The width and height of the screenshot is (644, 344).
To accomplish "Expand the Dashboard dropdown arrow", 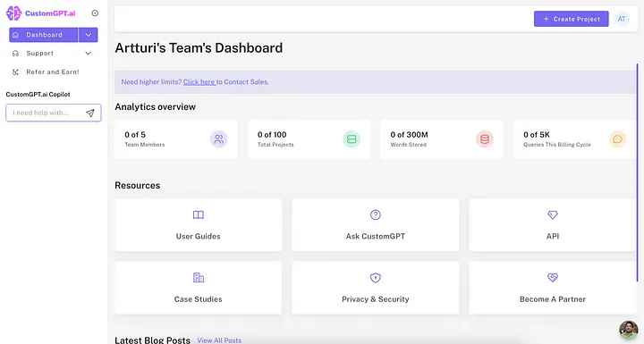I will (89, 35).
